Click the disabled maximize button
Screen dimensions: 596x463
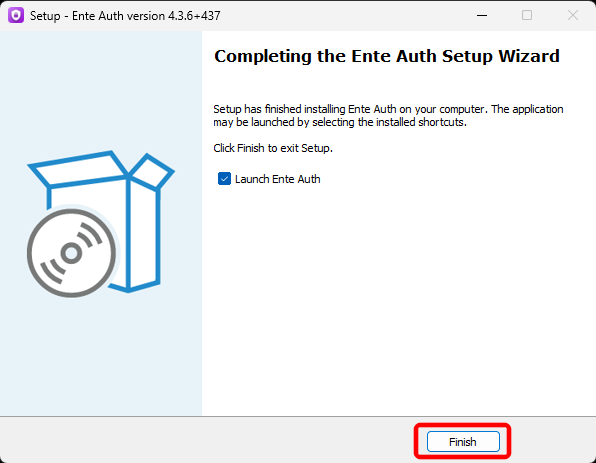coord(527,16)
